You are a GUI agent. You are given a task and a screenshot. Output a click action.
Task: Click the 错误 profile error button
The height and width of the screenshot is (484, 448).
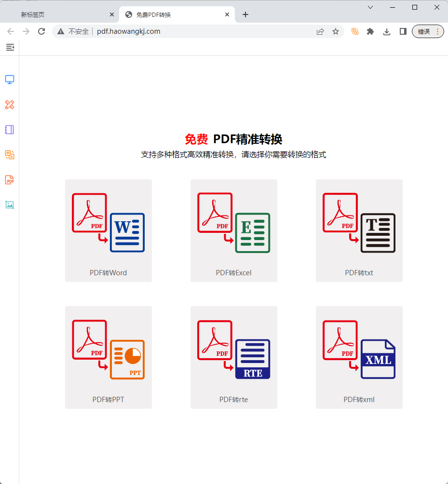click(x=428, y=31)
